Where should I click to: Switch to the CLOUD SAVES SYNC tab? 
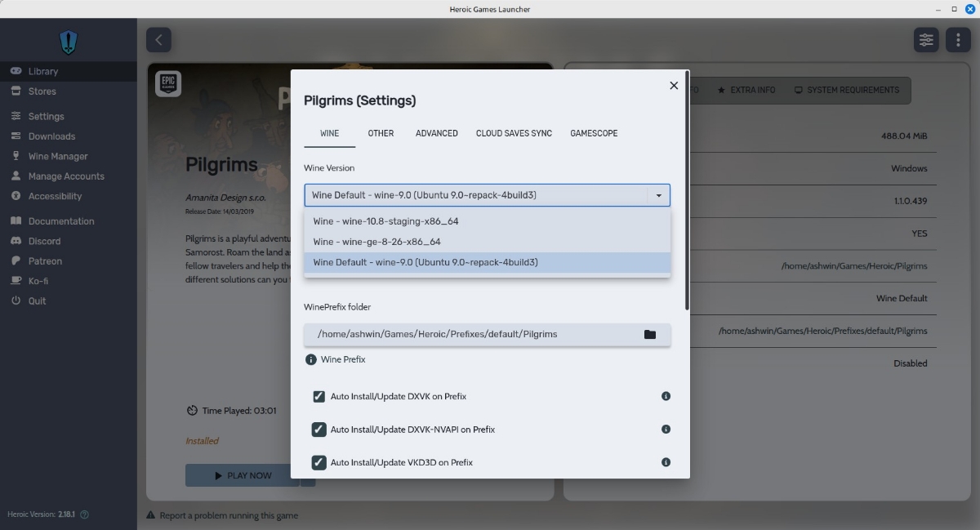514,133
